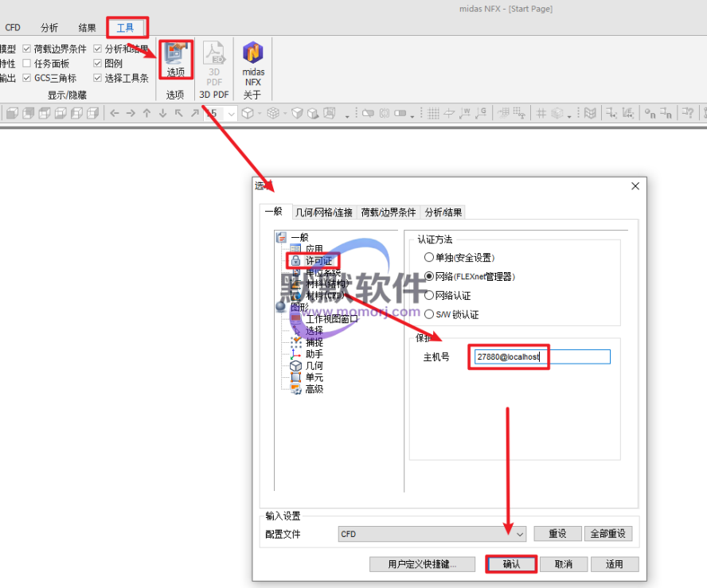
Task: Enable the 任务面板 checkbox
Action: click(27, 64)
